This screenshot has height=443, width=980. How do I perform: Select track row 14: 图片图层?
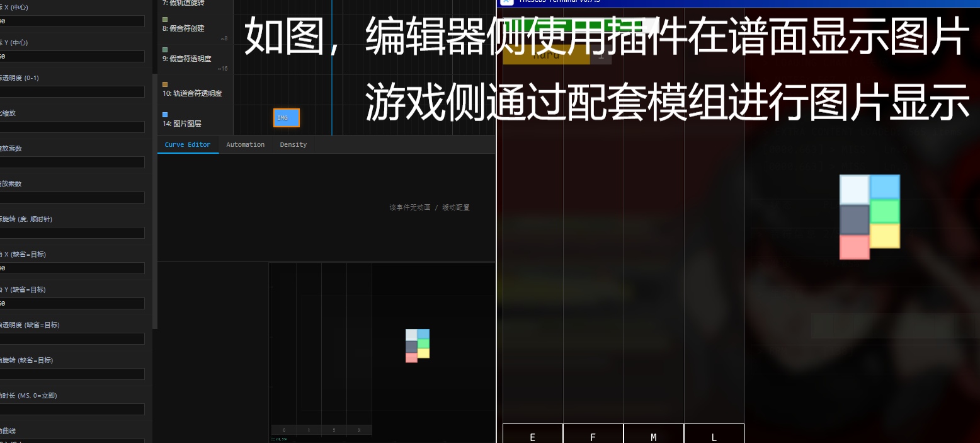pyautogui.click(x=195, y=120)
